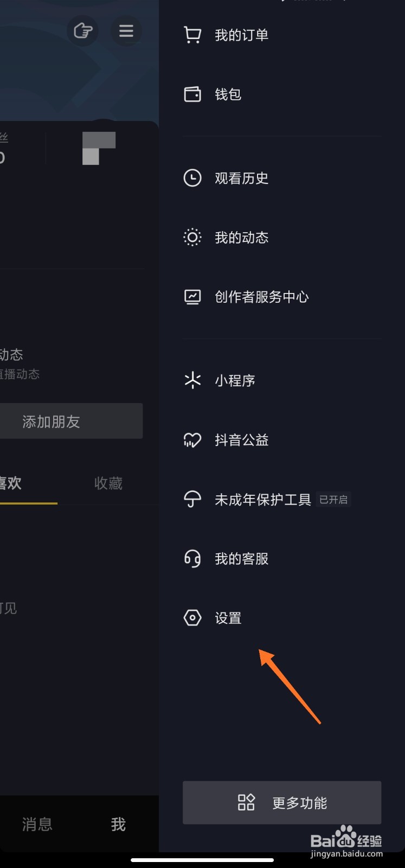Open the 小程序 asterisk icon

coord(192,380)
